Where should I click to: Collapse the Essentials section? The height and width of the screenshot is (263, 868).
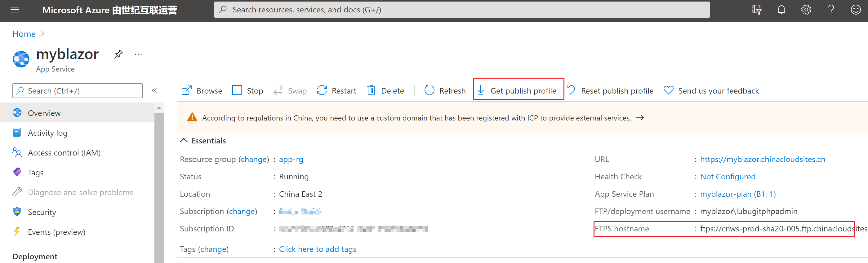pyautogui.click(x=184, y=141)
